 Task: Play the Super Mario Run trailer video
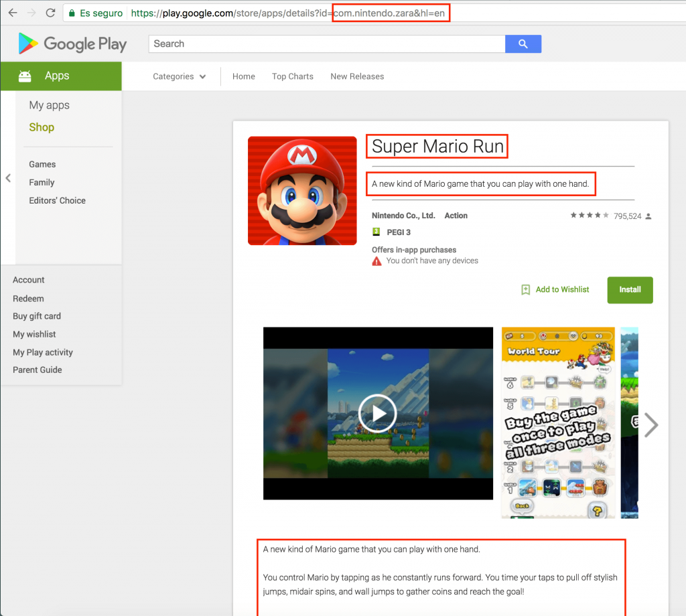tap(377, 413)
